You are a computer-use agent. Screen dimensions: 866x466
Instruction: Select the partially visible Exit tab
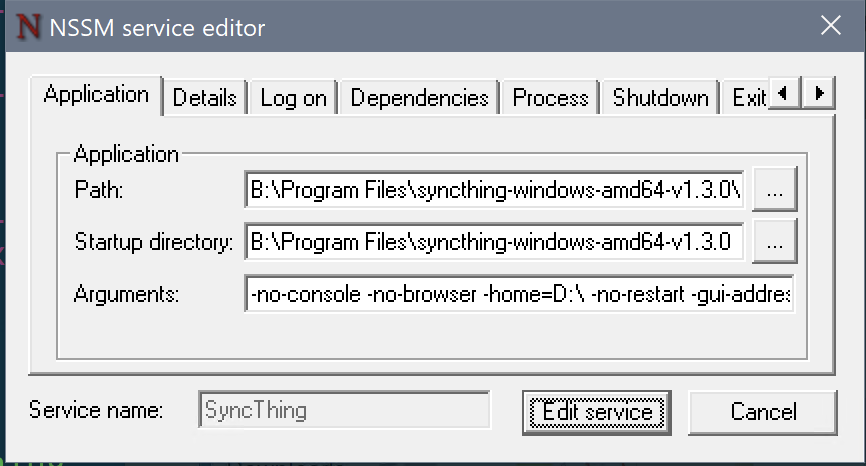click(746, 98)
